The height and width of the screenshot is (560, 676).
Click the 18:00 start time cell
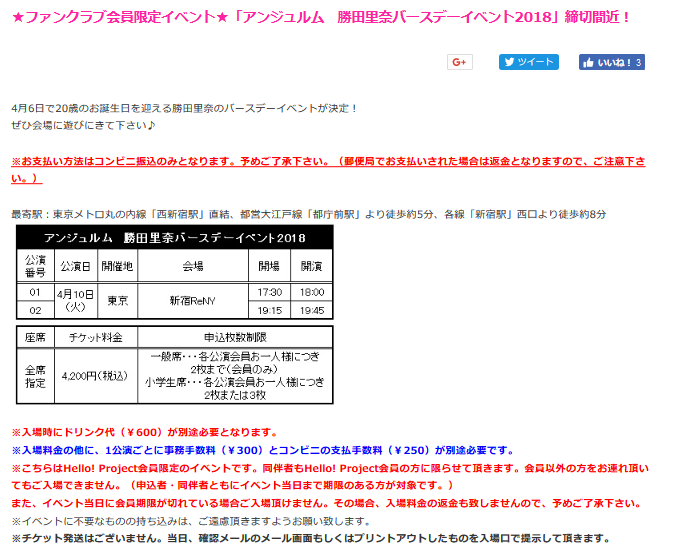click(312, 292)
